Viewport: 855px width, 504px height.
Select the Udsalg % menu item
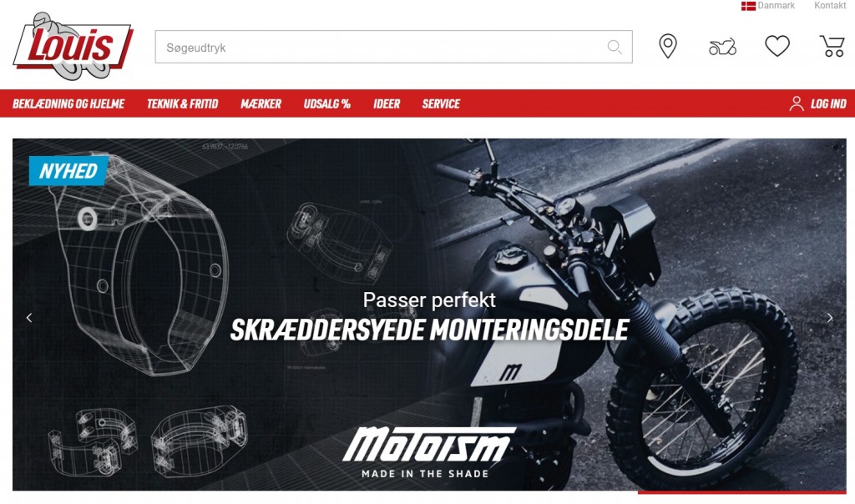(326, 103)
